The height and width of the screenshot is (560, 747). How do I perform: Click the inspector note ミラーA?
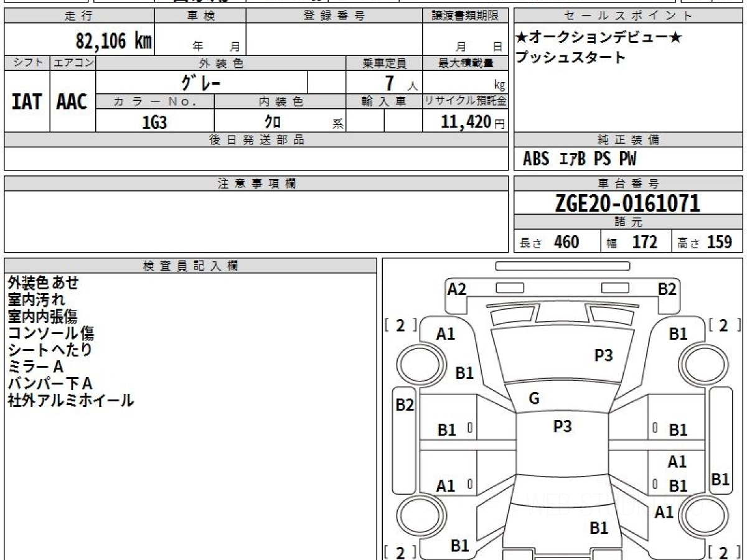point(35,366)
